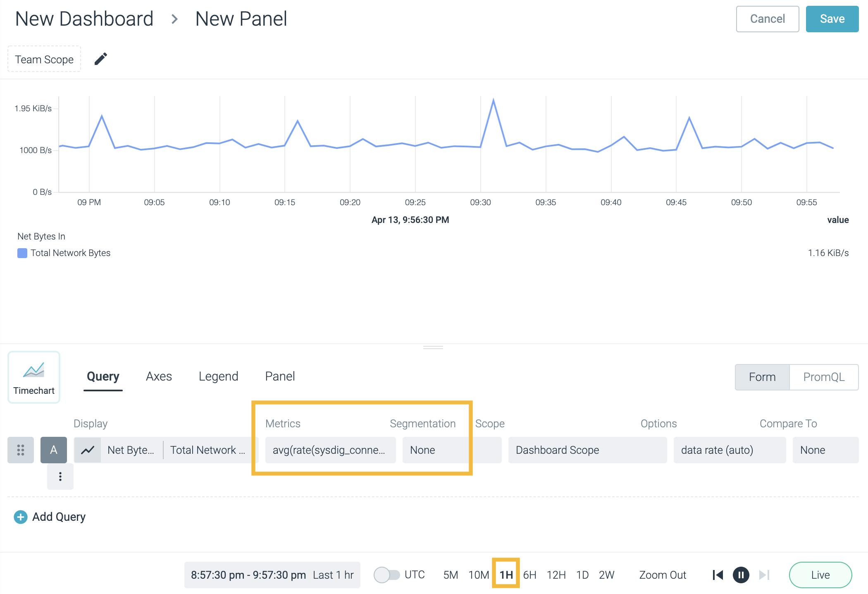This screenshot has width=868, height=594.
Task: Select the 2W time range
Action: point(606,575)
